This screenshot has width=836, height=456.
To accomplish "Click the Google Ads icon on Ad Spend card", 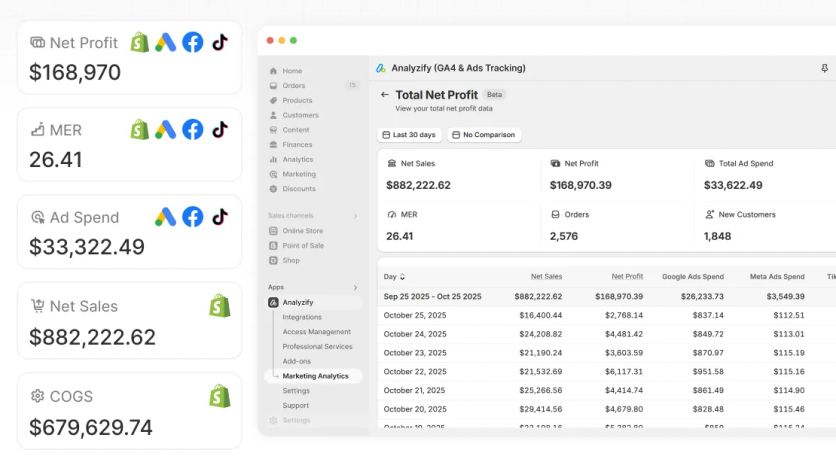I will (166, 217).
